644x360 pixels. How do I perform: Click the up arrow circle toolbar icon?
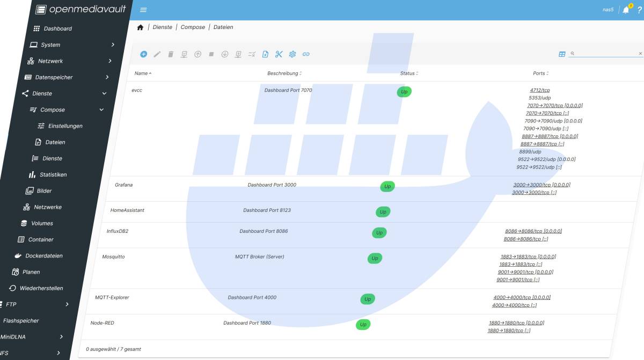(x=197, y=54)
